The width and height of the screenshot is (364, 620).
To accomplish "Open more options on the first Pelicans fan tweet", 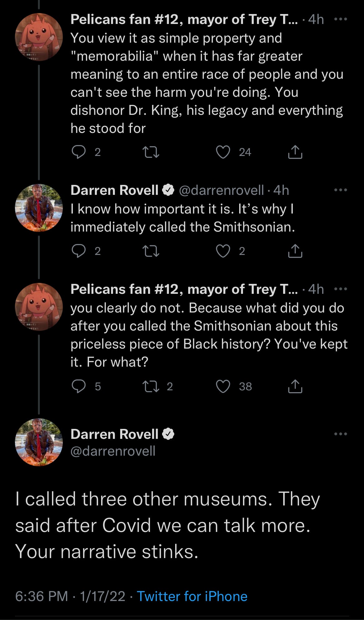I will [x=340, y=19].
